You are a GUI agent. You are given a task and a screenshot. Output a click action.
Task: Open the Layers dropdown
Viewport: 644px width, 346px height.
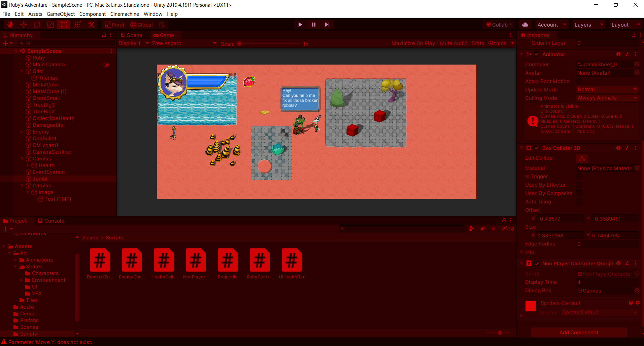589,25
